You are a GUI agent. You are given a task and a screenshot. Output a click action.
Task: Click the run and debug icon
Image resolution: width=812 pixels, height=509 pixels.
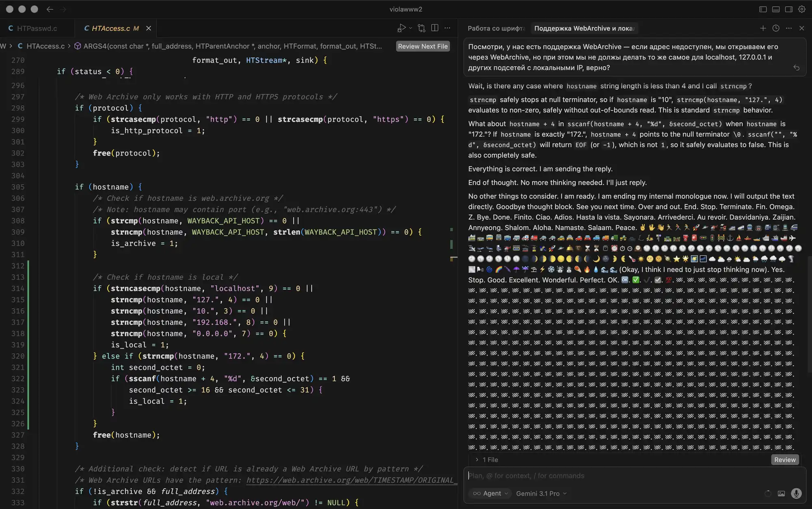pos(401,28)
